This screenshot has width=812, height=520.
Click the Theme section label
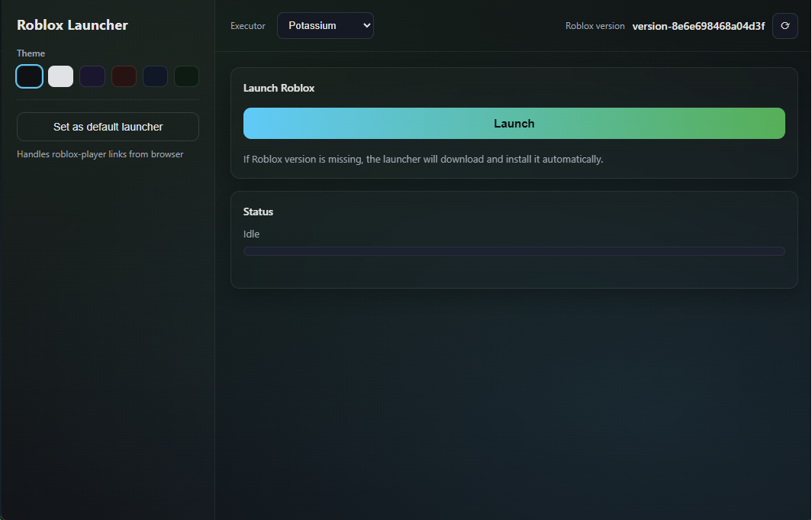pyautogui.click(x=31, y=53)
